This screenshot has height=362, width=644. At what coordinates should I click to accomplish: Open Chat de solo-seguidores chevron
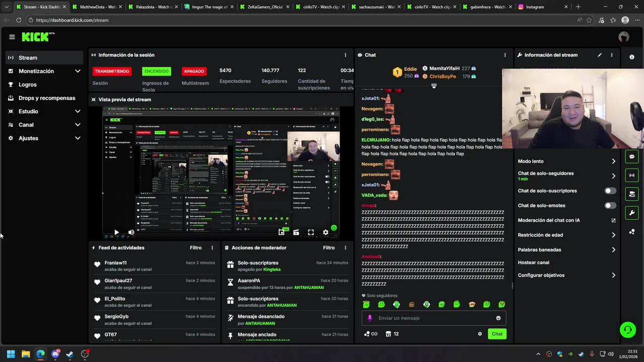click(613, 176)
